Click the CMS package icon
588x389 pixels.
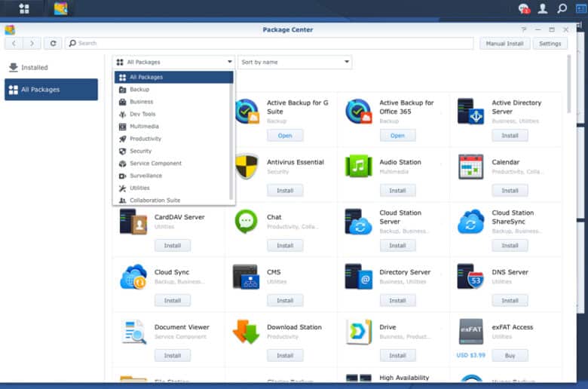tap(246, 277)
